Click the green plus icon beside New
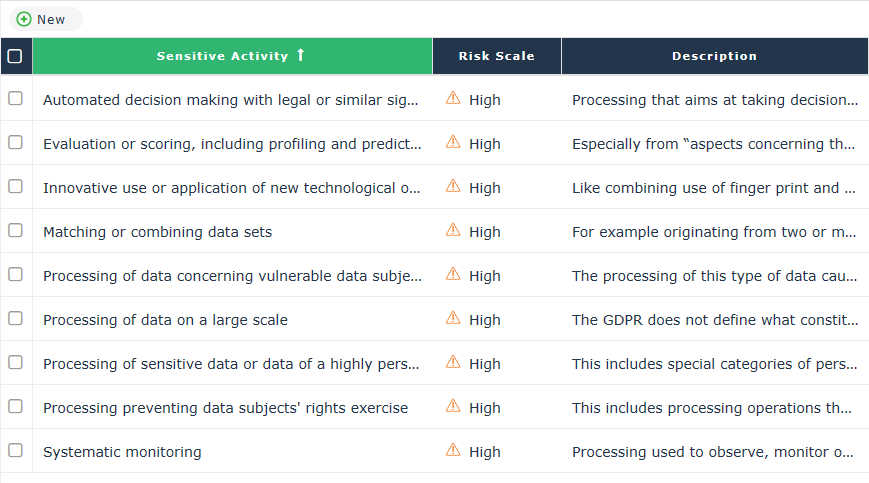The width and height of the screenshot is (869, 483). [24, 19]
